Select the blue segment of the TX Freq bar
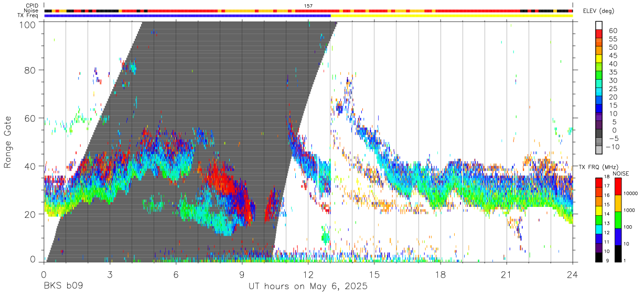 click(x=188, y=16)
